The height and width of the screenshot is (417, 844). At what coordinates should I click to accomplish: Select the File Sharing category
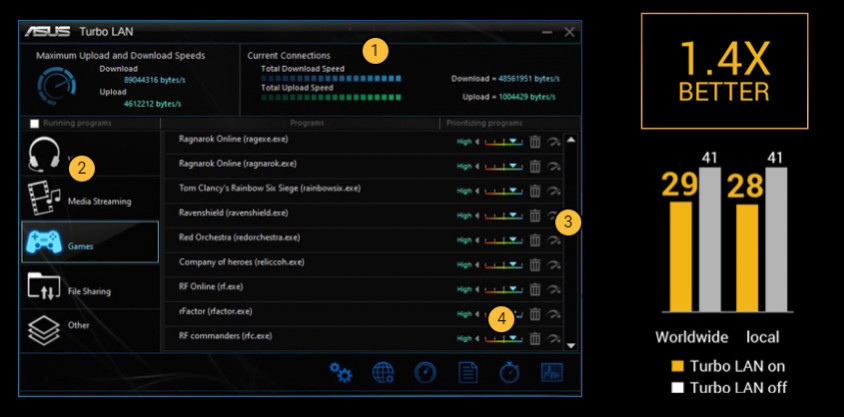point(90,286)
